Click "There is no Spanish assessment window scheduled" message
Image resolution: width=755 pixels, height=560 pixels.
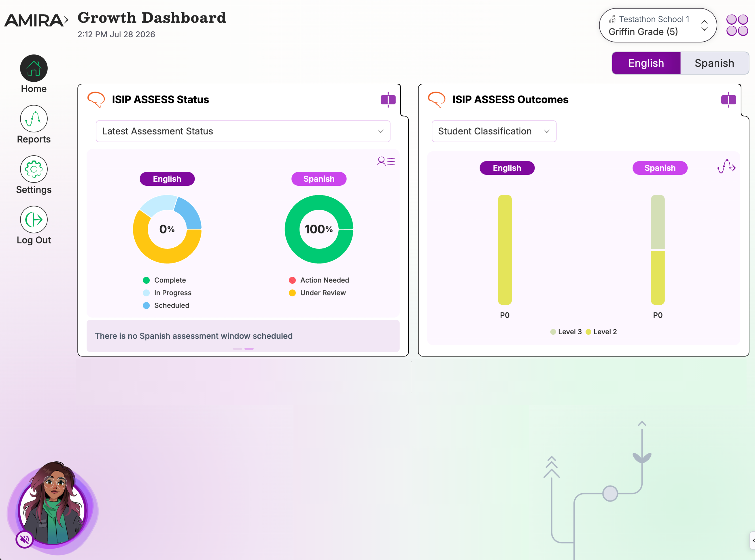[193, 336]
